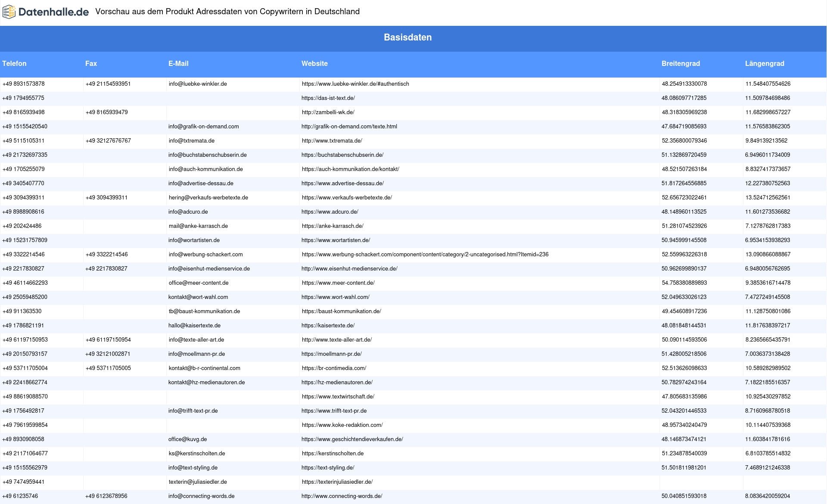Open https://moellmann-pr.de/ link

[x=332, y=354]
